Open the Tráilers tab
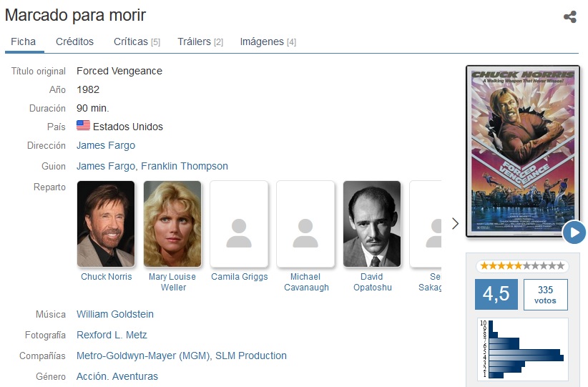 click(200, 41)
